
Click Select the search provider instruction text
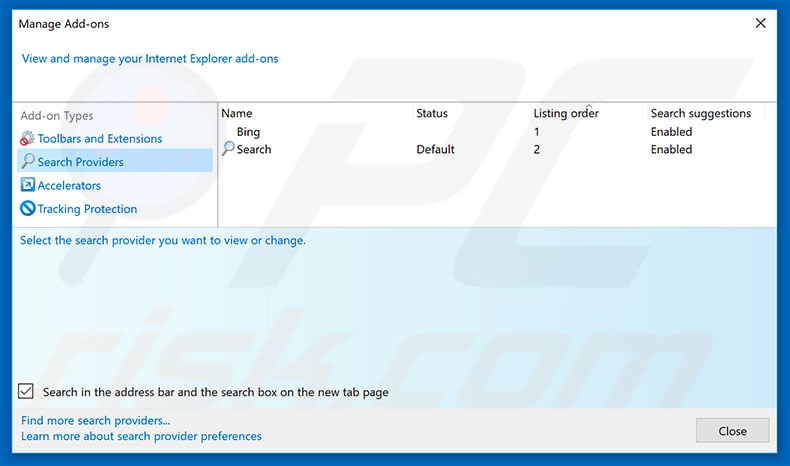click(x=163, y=240)
